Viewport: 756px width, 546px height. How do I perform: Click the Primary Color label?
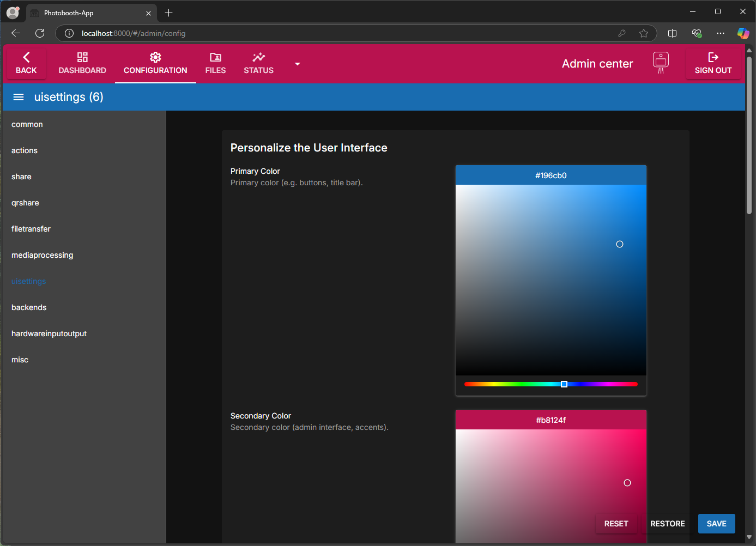tap(255, 171)
